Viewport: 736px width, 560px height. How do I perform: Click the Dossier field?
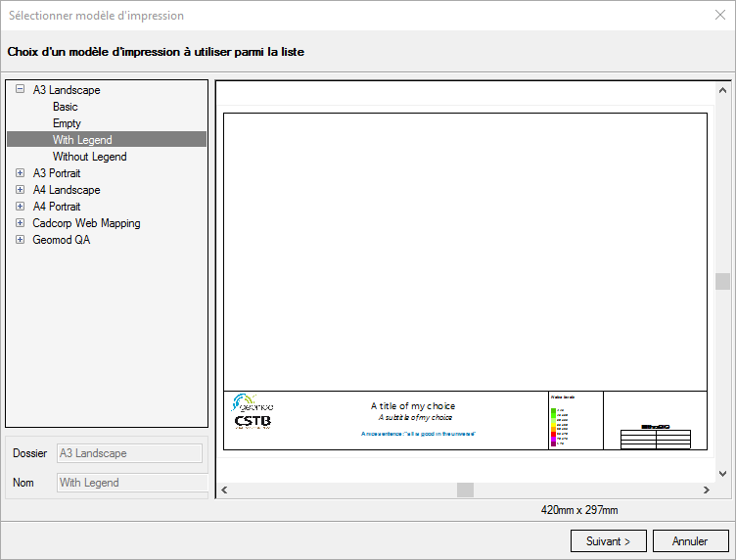coord(129,453)
